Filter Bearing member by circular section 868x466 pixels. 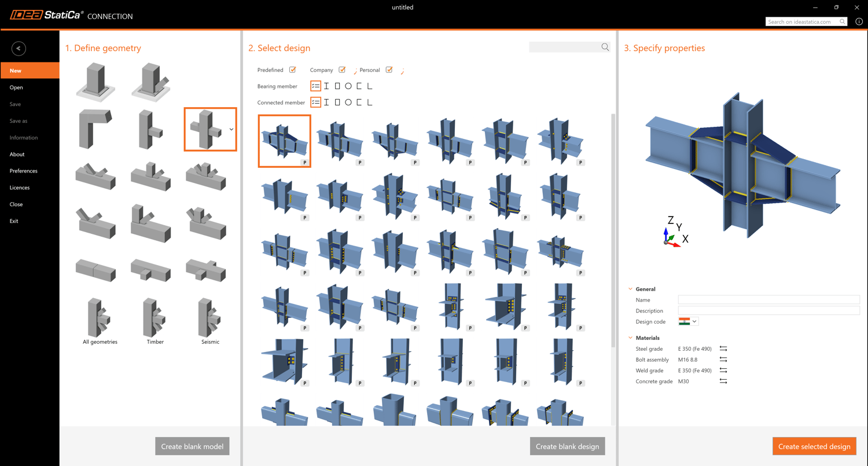tap(348, 86)
